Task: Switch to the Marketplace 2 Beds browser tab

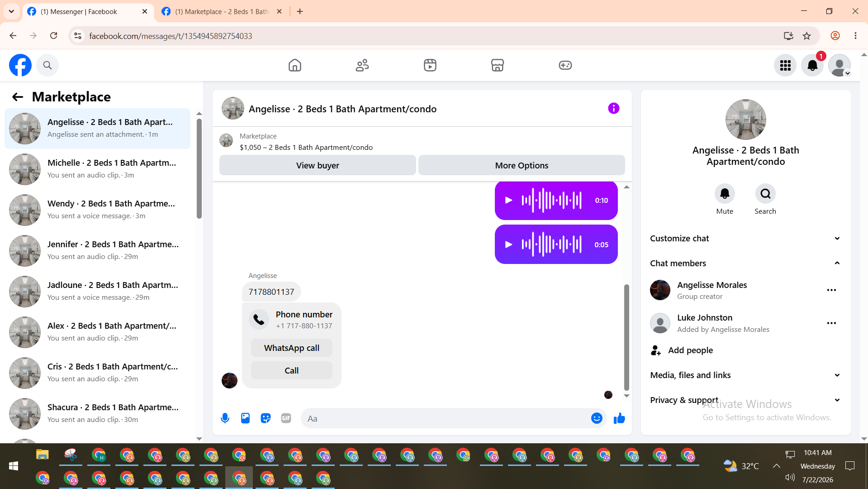Action: pos(222,12)
